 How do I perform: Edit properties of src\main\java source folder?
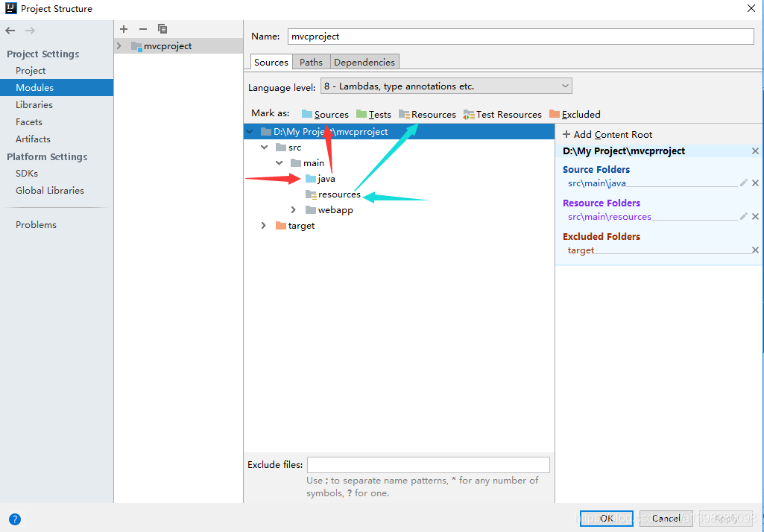tap(744, 183)
